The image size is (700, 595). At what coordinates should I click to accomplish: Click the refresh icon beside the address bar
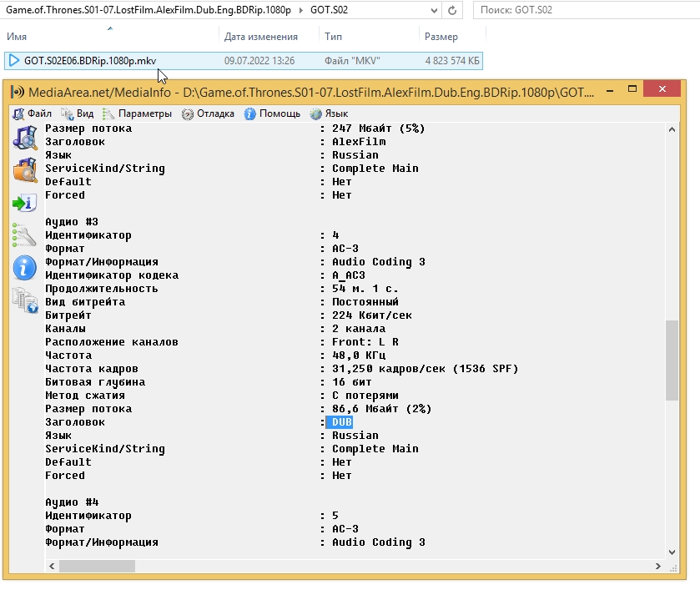click(x=451, y=11)
